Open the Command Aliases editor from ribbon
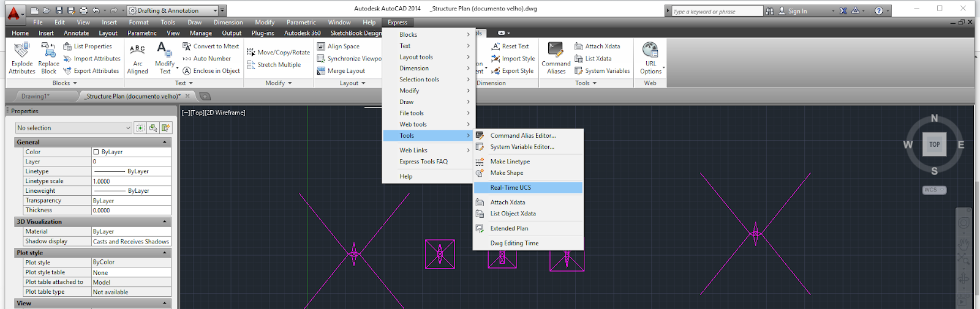 tap(556, 58)
